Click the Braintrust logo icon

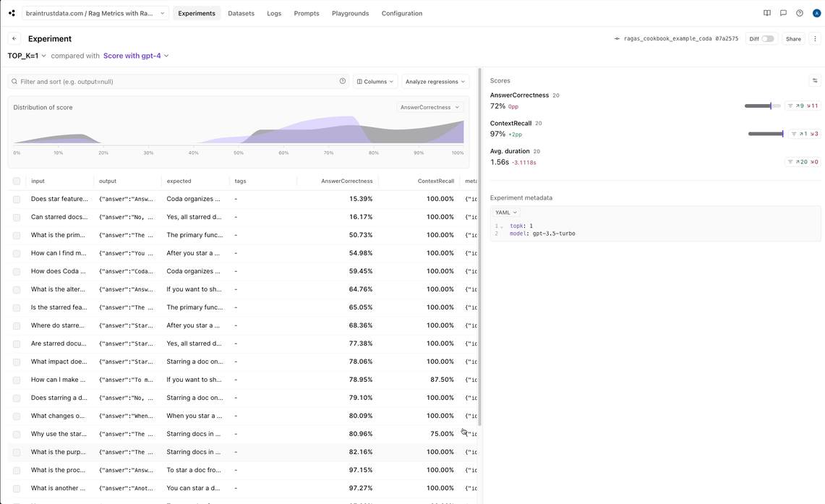[x=12, y=13]
